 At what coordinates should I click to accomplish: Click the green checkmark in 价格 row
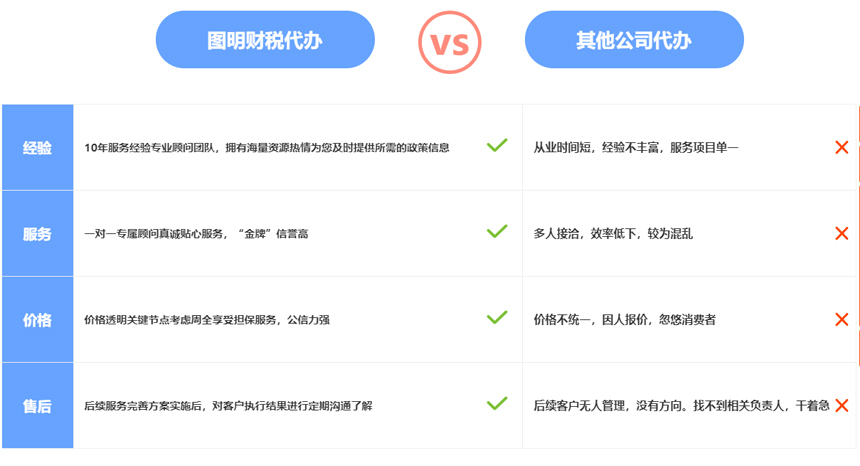click(x=497, y=317)
